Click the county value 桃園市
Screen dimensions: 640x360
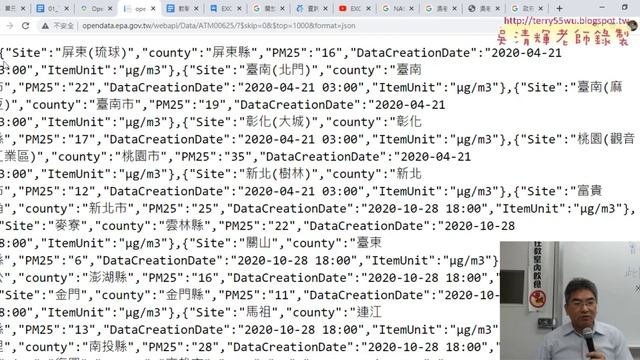click(x=141, y=156)
